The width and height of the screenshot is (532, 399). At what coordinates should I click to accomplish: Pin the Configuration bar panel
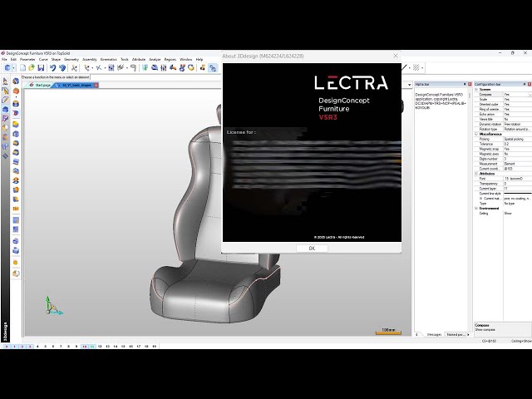(x=525, y=84)
